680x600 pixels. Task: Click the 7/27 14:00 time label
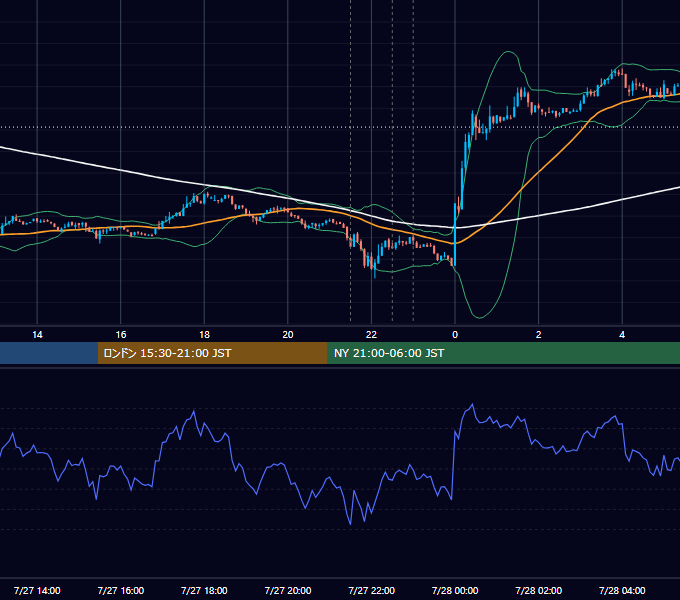coord(37,590)
